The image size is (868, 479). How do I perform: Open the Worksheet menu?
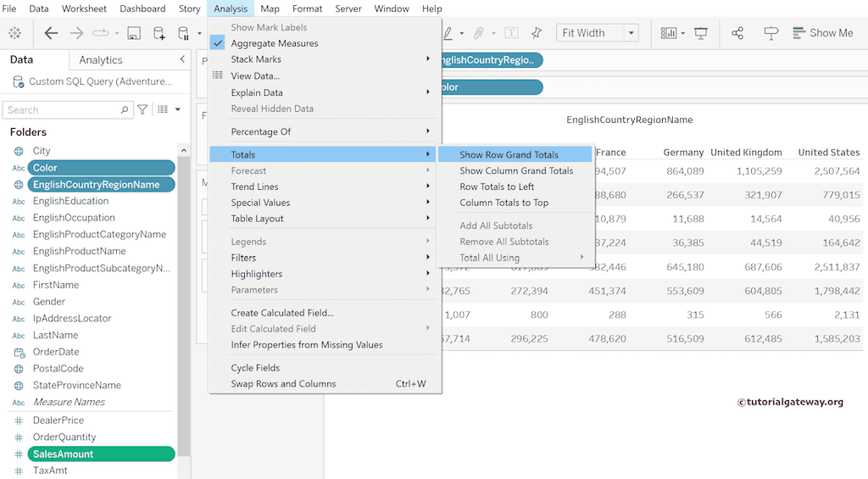(84, 8)
